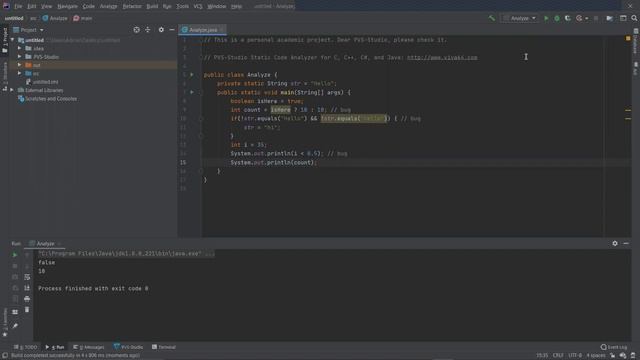This screenshot has width=640, height=360.
Task: Click the collapse all icon in Project panel
Action: click(148, 30)
